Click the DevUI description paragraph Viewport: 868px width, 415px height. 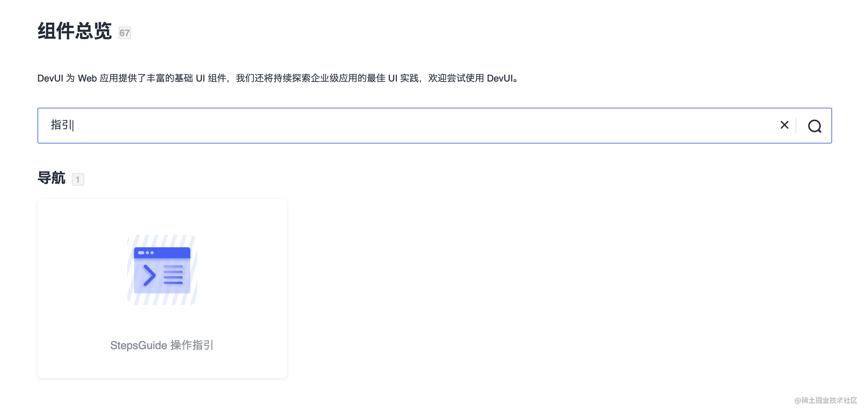(277, 78)
